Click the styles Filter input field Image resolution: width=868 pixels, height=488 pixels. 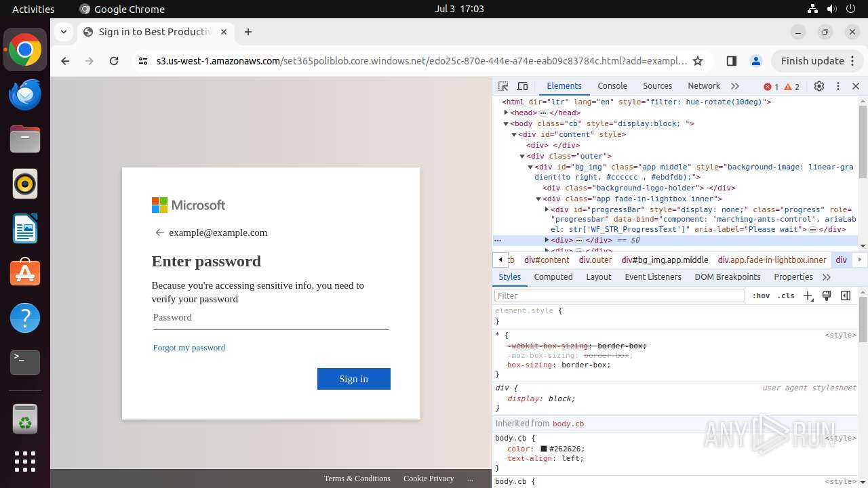point(619,296)
